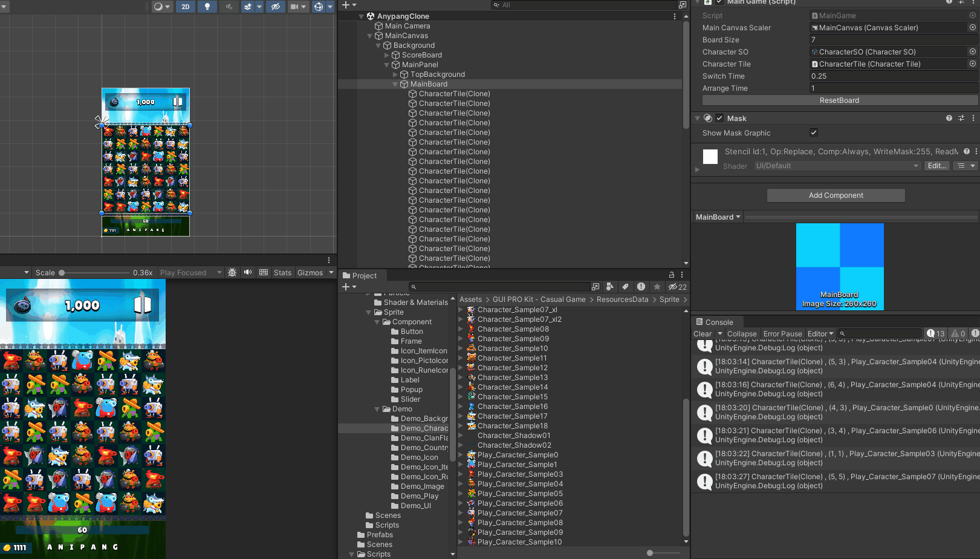Toggle hidden packages eye icon 22
The height and width of the screenshot is (559, 980).
point(678,287)
